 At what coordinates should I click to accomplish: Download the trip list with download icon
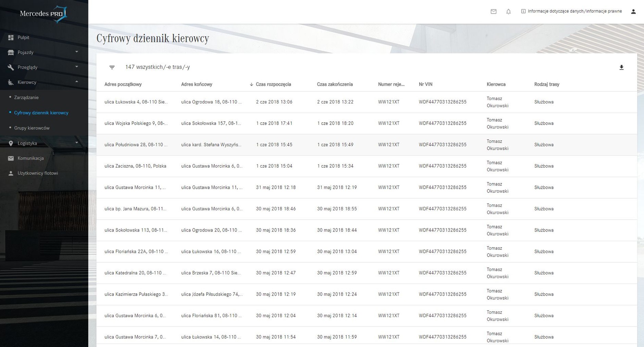tap(621, 67)
